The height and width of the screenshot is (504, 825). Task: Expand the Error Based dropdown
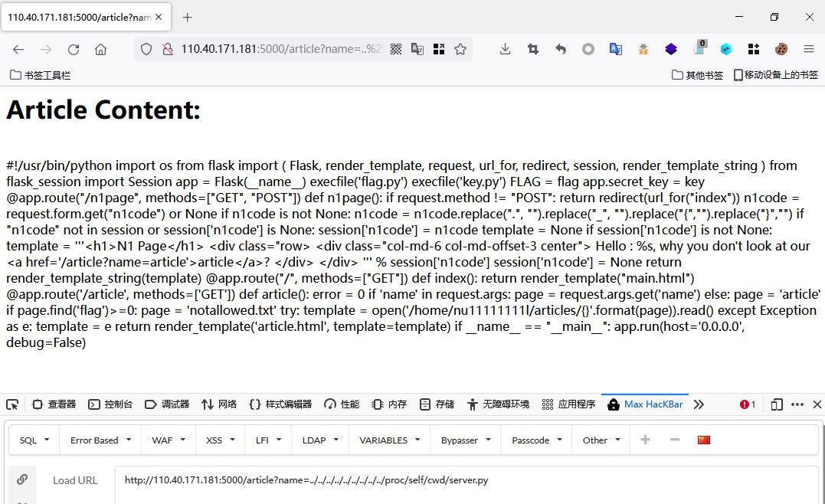pos(100,440)
